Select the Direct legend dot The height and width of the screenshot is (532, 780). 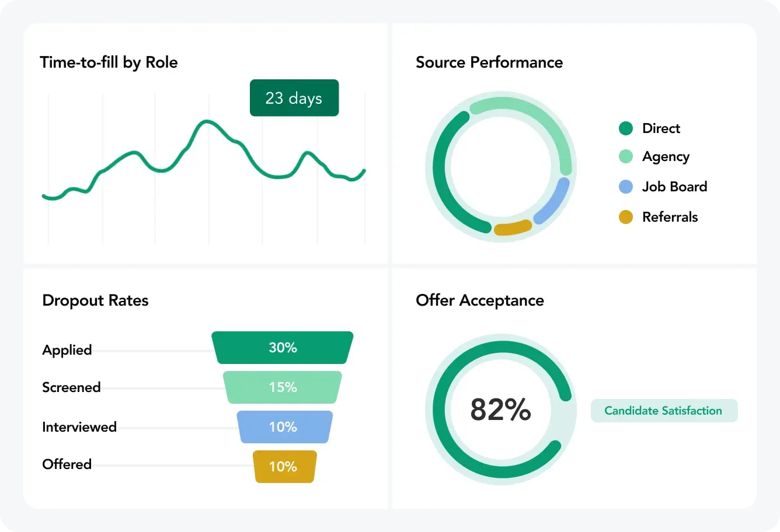click(625, 128)
